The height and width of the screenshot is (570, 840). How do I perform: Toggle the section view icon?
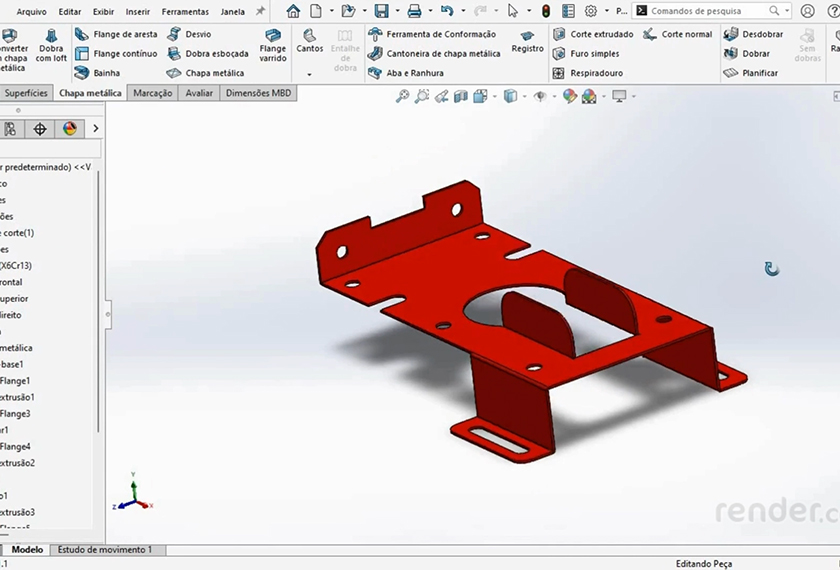tap(461, 97)
